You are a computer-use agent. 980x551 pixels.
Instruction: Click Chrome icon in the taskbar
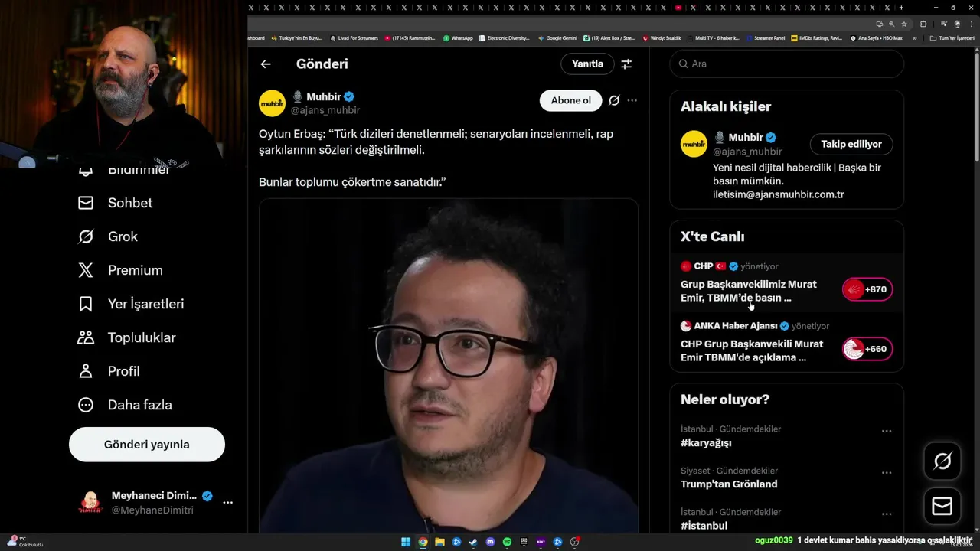tap(423, 542)
